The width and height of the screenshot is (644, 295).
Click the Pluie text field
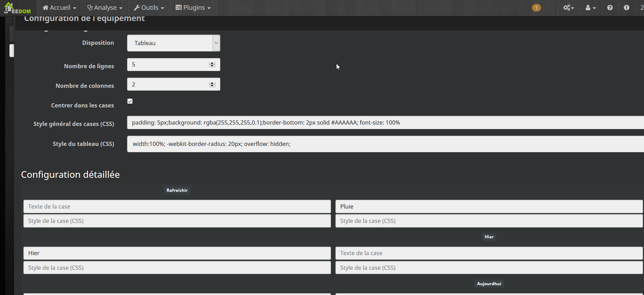(x=489, y=206)
